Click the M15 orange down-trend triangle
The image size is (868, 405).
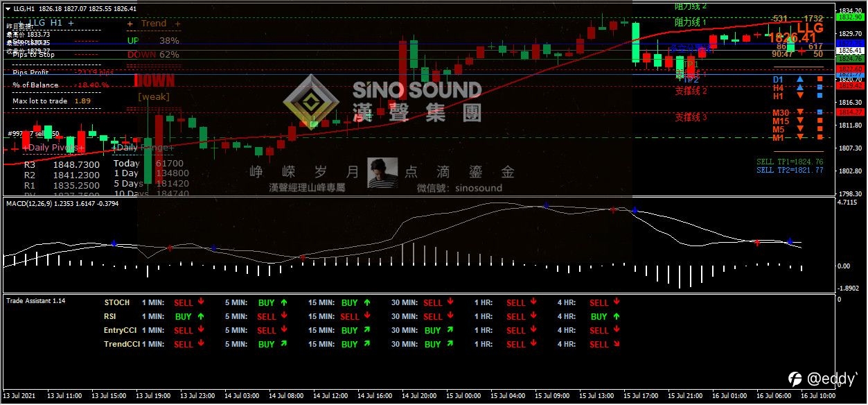coord(800,121)
